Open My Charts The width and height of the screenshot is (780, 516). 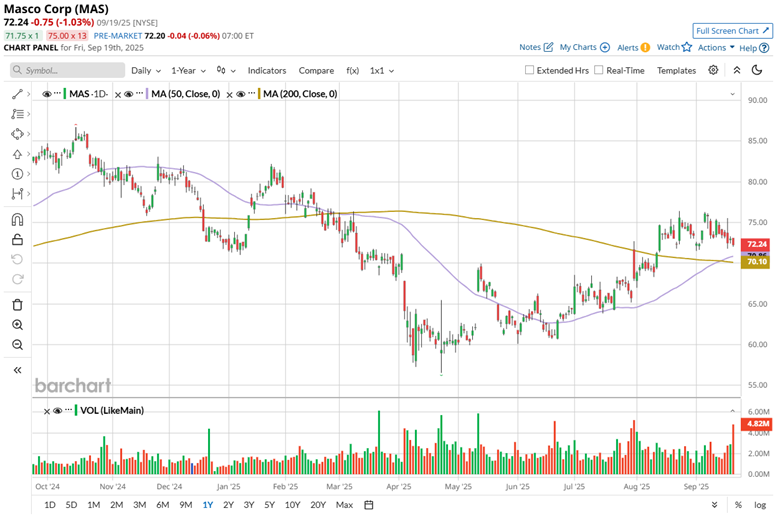tap(585, 47)
